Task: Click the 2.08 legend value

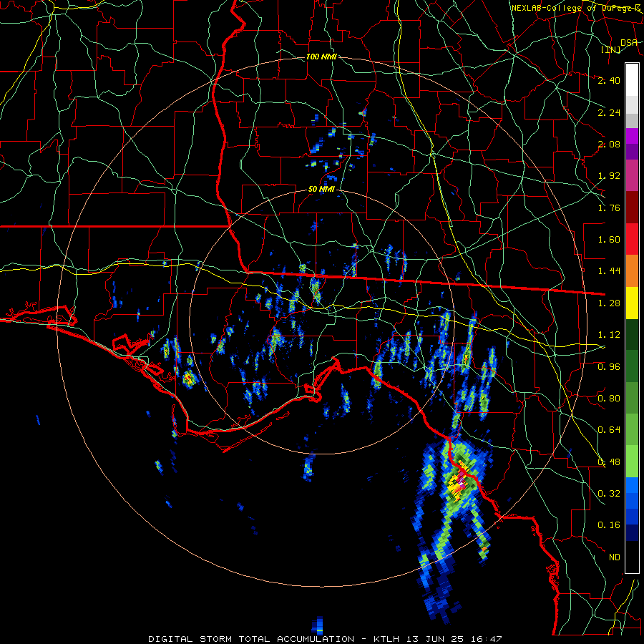Action: click(x=609, y=144)
